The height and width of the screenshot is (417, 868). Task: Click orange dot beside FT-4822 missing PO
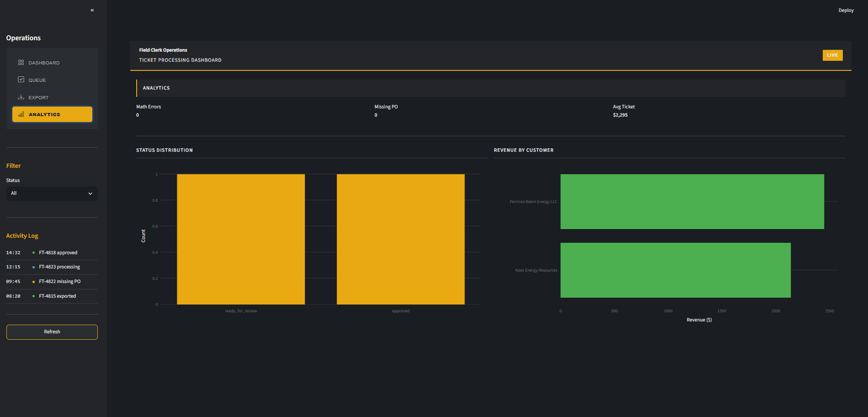pyautogui.click(x=33, y=282)
